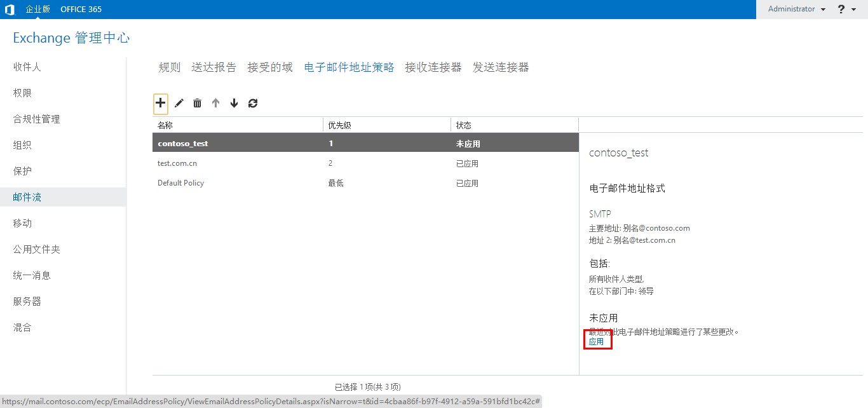Screen dimensions: 868x408
Task: Sort by the 名称 column header
Action: 238,125
